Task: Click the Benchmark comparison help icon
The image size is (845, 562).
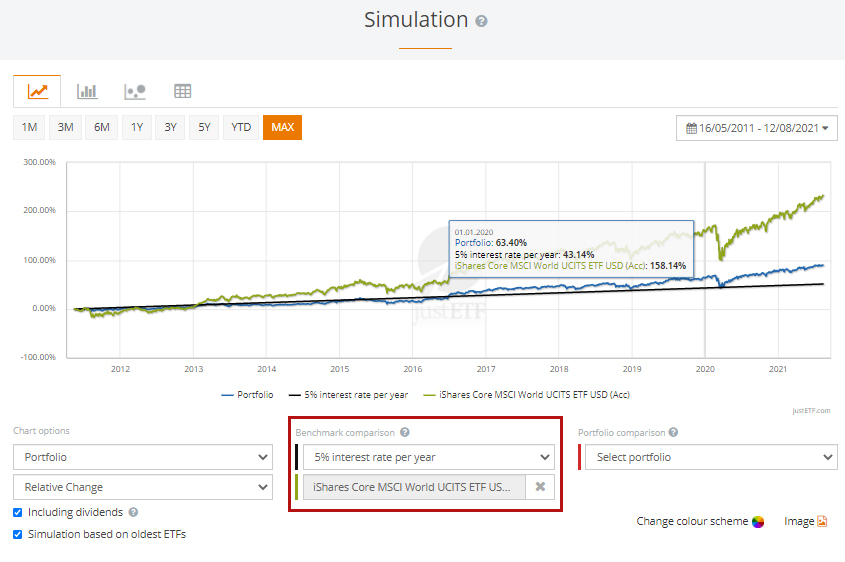Action: (405, 433)
